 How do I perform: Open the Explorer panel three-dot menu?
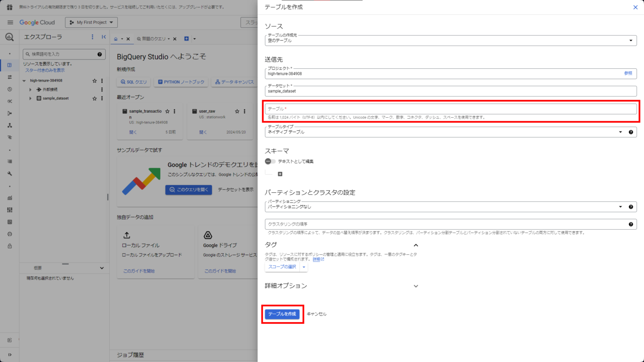(92, 37)
